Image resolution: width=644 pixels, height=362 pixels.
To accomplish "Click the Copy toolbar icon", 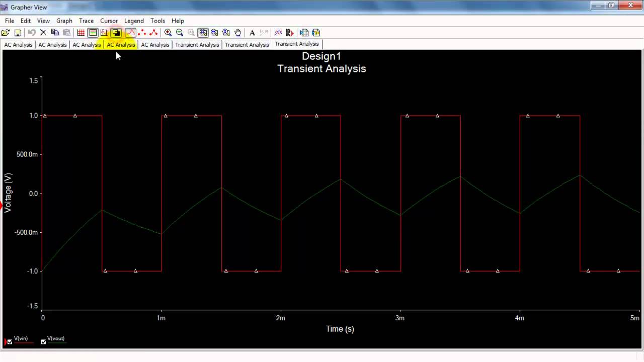I will [x=55, y=33].
